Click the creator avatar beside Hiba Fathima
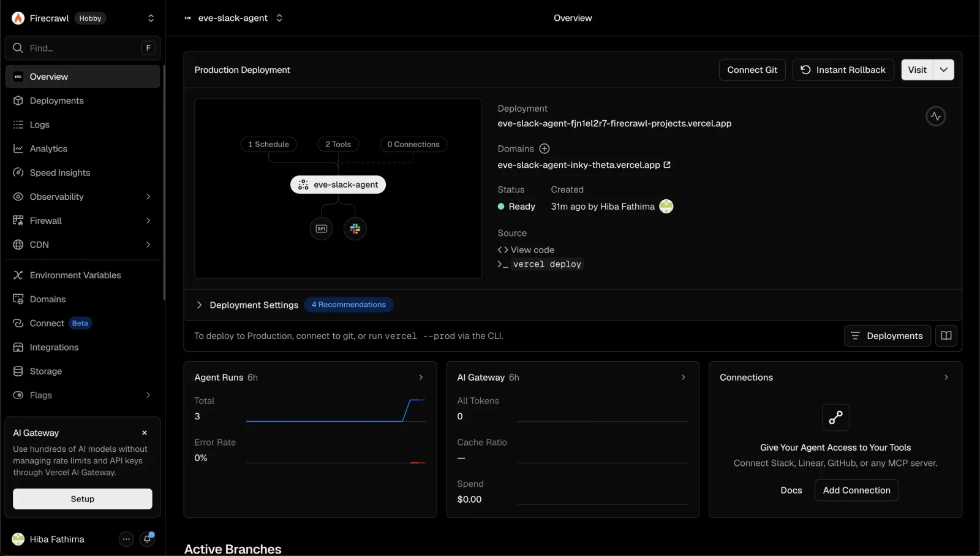This screenshot has height=556, width=980. click(x=666, y=207)
